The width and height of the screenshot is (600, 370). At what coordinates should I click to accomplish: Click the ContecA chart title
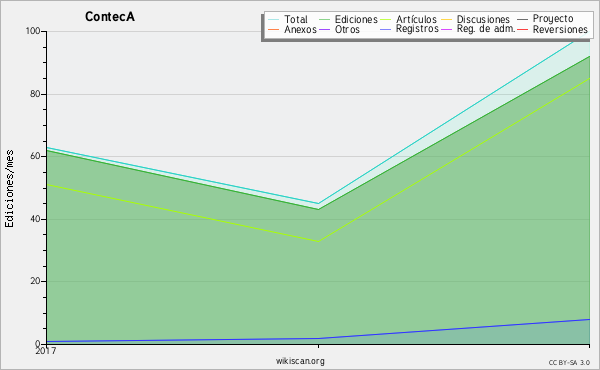[110, 17]
